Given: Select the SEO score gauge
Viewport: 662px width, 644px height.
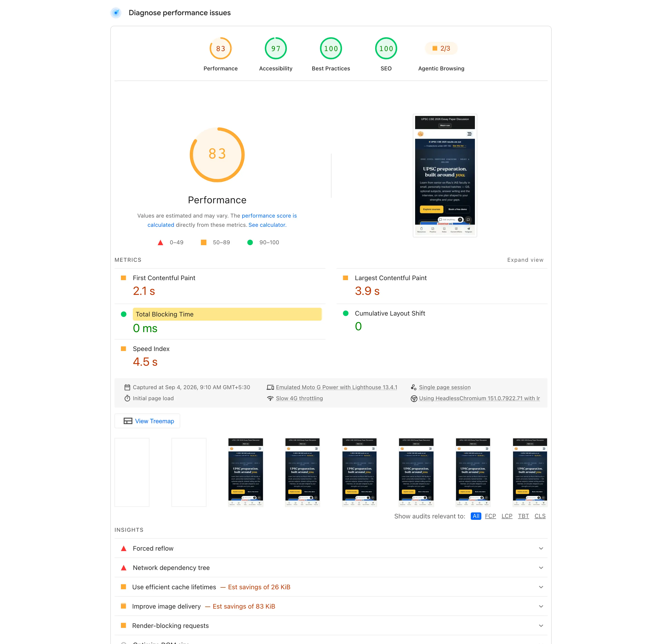Looking at the screenshot, I should [386, 48].
